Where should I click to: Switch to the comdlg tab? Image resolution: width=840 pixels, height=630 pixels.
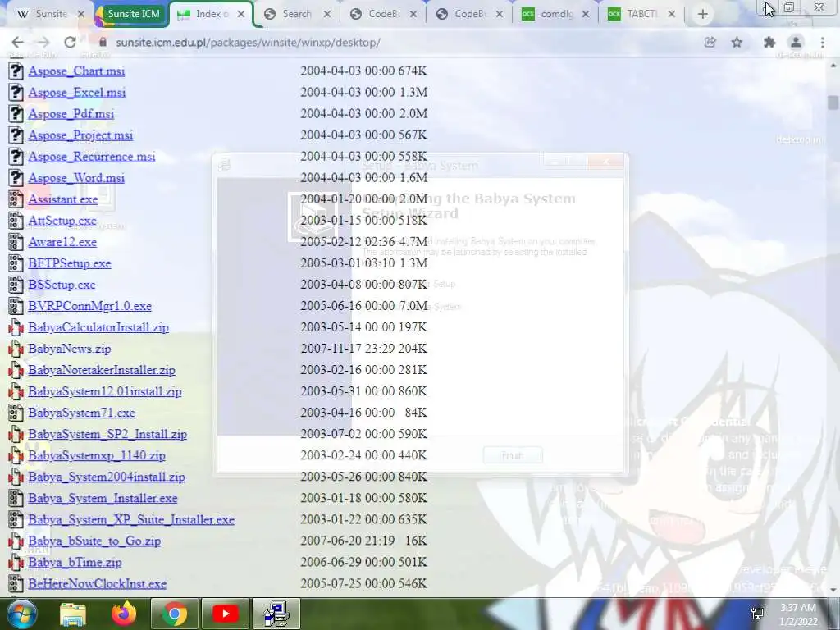(x=555, y=14)
